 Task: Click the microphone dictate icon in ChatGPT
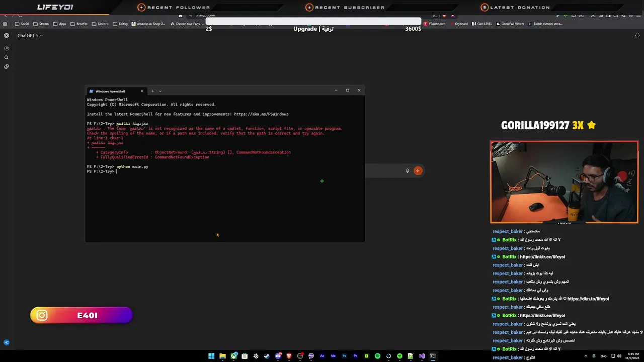click(x=408, y=170)
